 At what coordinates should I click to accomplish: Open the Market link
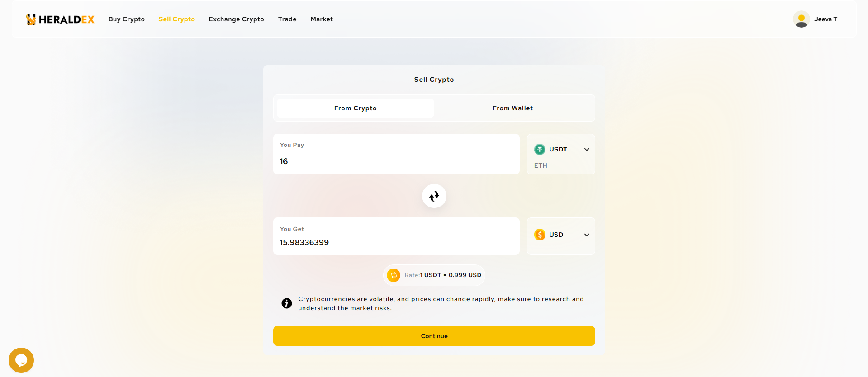321,19
